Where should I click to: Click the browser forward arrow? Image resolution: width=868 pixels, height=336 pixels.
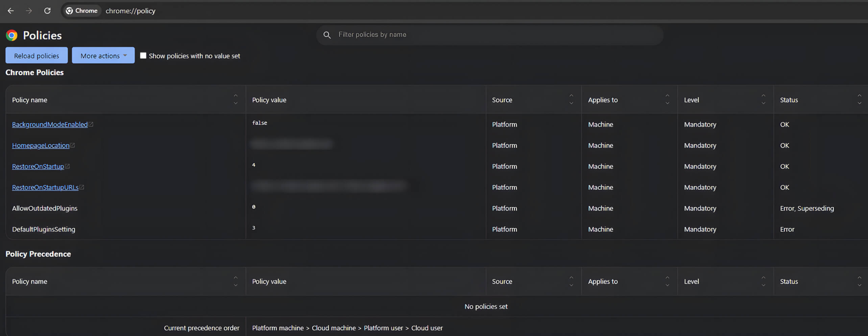point(29,11)
